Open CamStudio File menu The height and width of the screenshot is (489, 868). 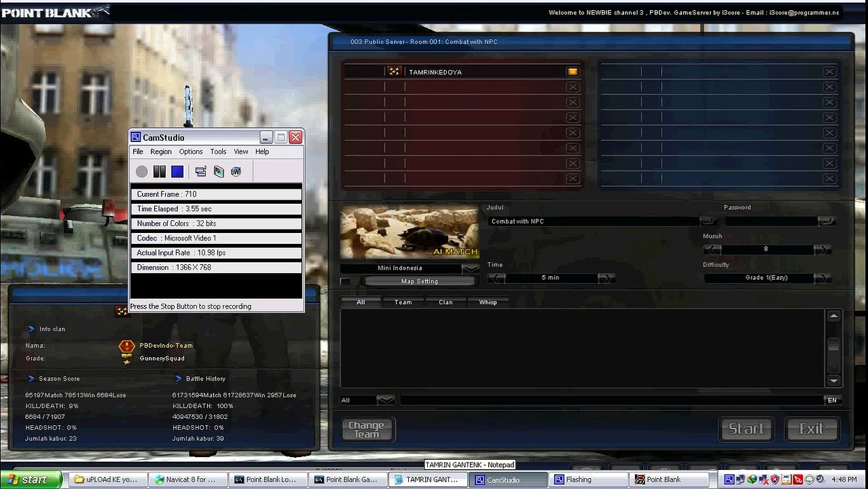138,151
